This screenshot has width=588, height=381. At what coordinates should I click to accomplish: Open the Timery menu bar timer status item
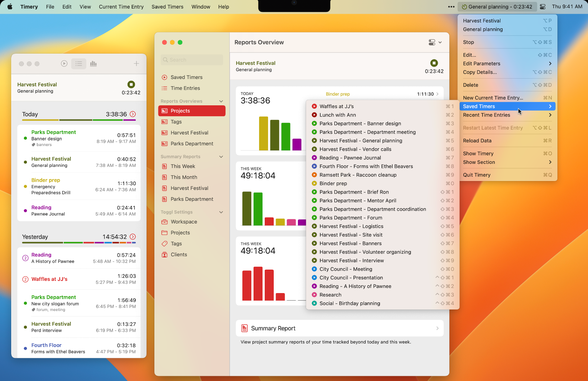[x=497, y=7]
